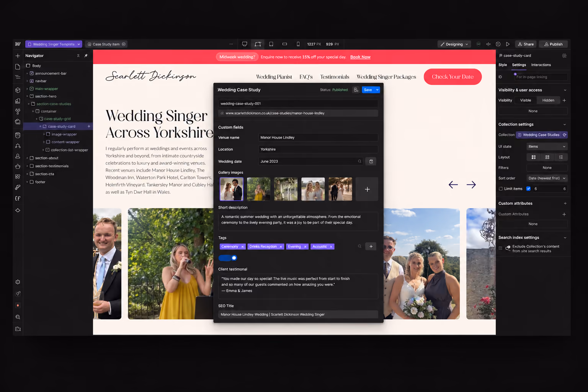Collapse Visibility & user access section
Screen dimensions: 588x392
565,90
